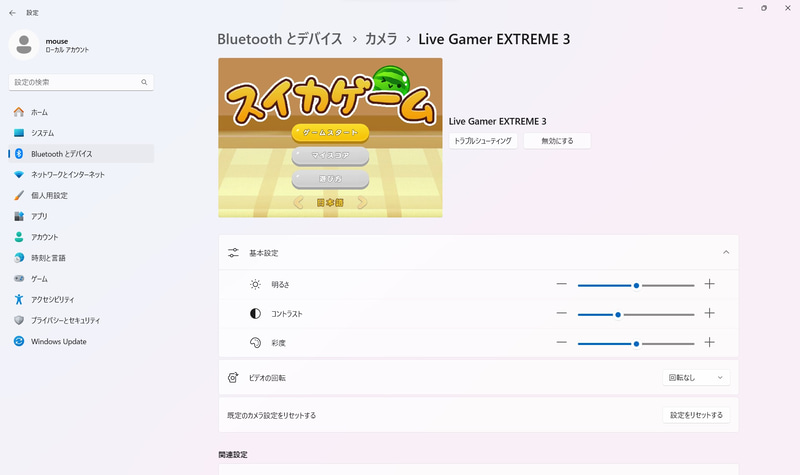Open the 回転なし rotation dropdown

tap(696, 378)
